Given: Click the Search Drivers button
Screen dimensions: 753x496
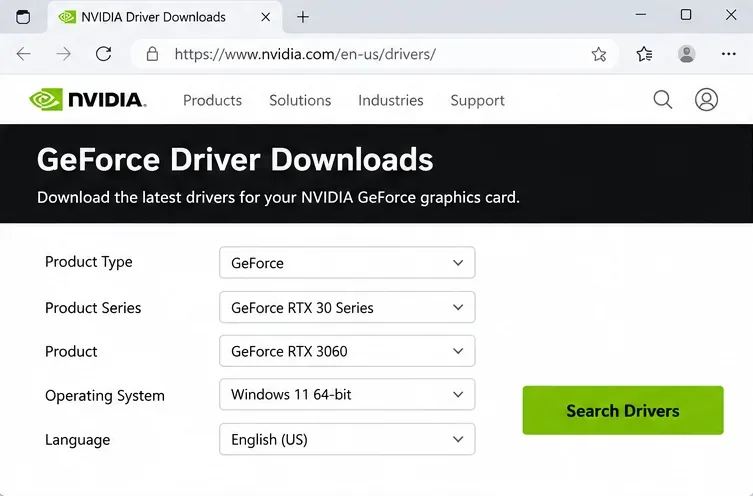Looking at the screenshot, I should (x=623, y=411).
